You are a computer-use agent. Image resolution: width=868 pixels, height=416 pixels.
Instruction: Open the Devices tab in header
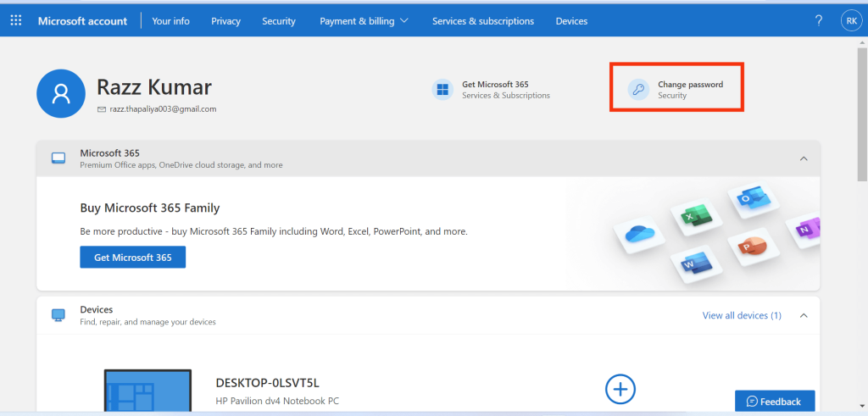(572, 21)
